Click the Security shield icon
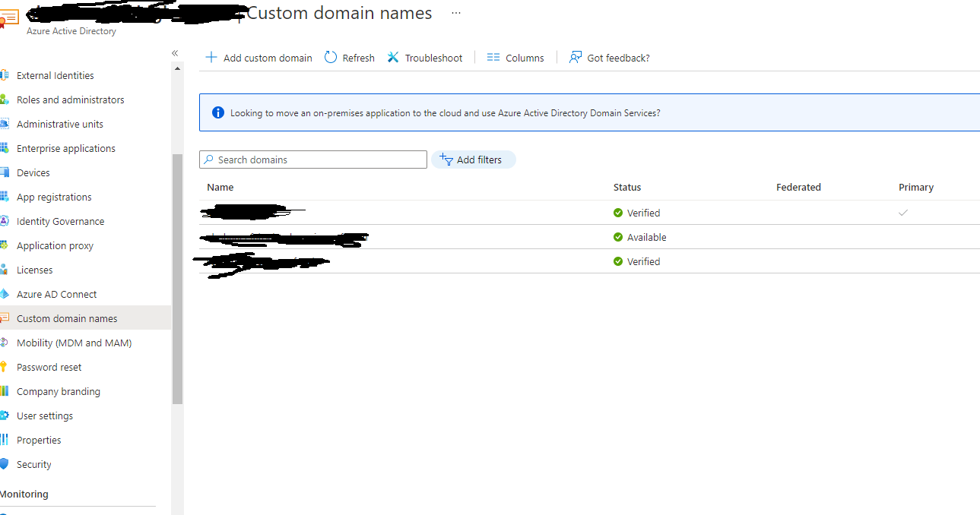 (5, 464)
